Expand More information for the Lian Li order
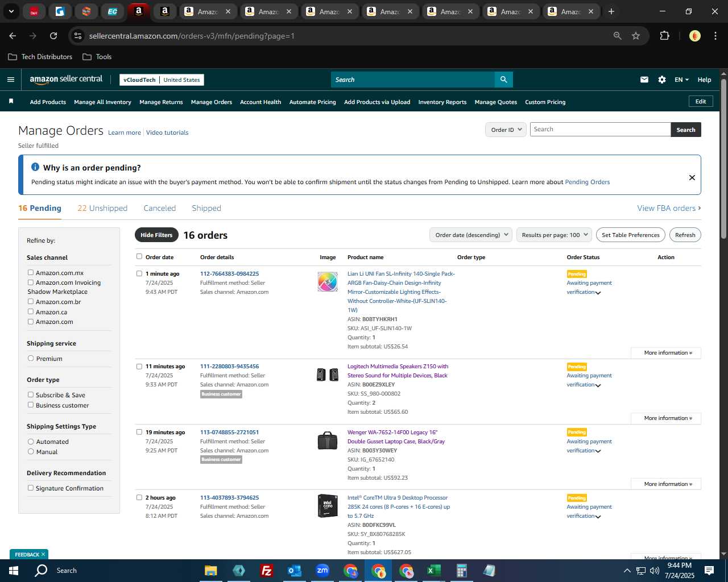This screenshot has height=582, width=728. pos(666,353)
